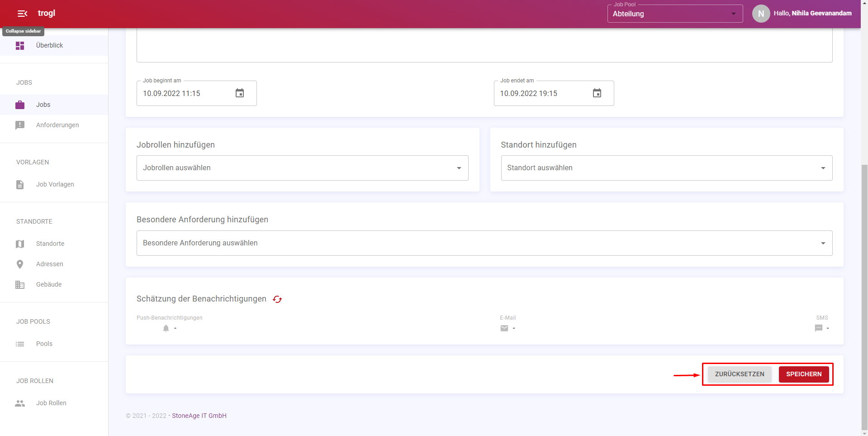Click the Jobs briefcase icon

(x=20, y=105)
